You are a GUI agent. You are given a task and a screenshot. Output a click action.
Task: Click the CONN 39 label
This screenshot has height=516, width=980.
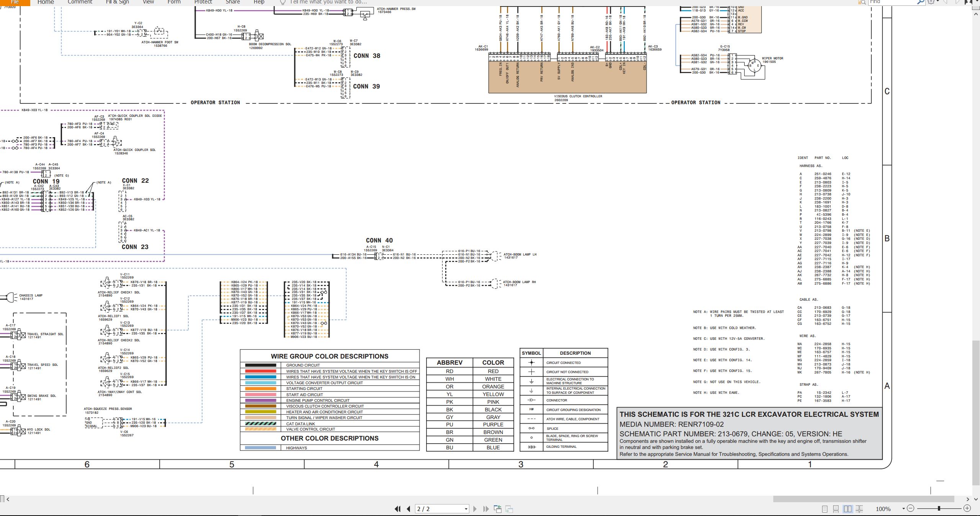[366, 86]
